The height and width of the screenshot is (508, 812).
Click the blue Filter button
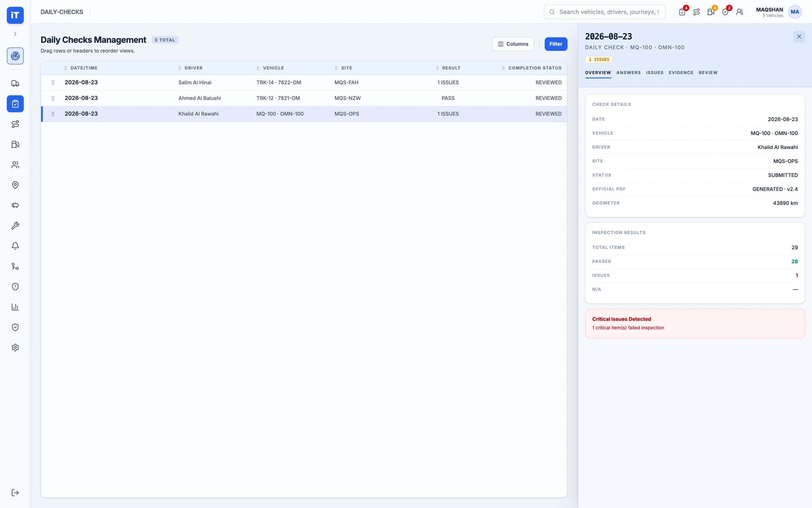coord(556,44)
